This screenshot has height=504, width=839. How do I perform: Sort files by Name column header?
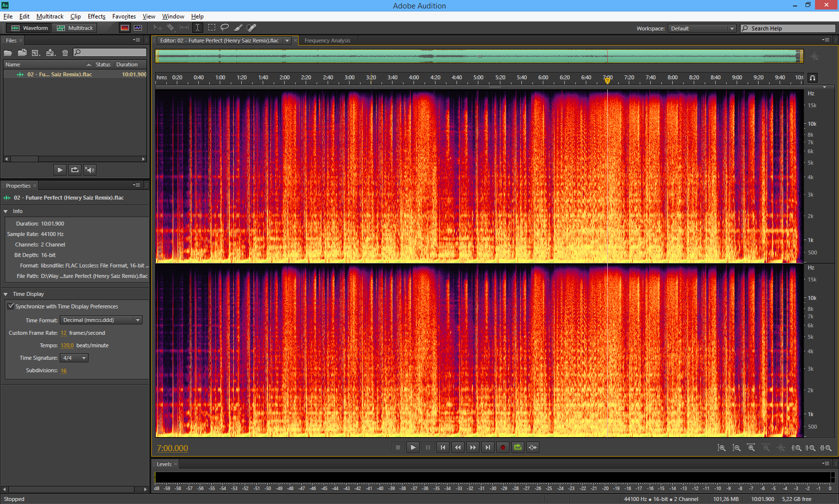[48, 64]
